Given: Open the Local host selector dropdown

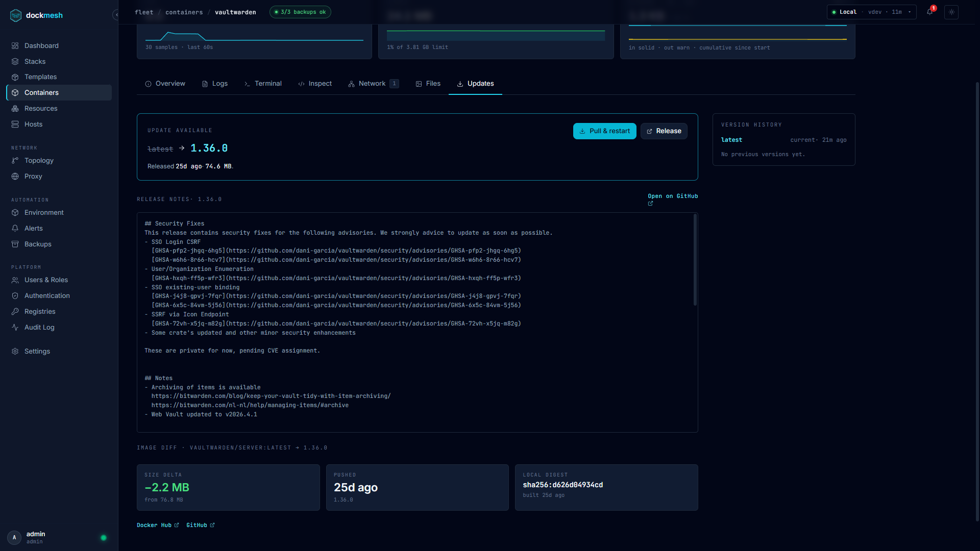Looking at the screenshot, I should point(871,12).
